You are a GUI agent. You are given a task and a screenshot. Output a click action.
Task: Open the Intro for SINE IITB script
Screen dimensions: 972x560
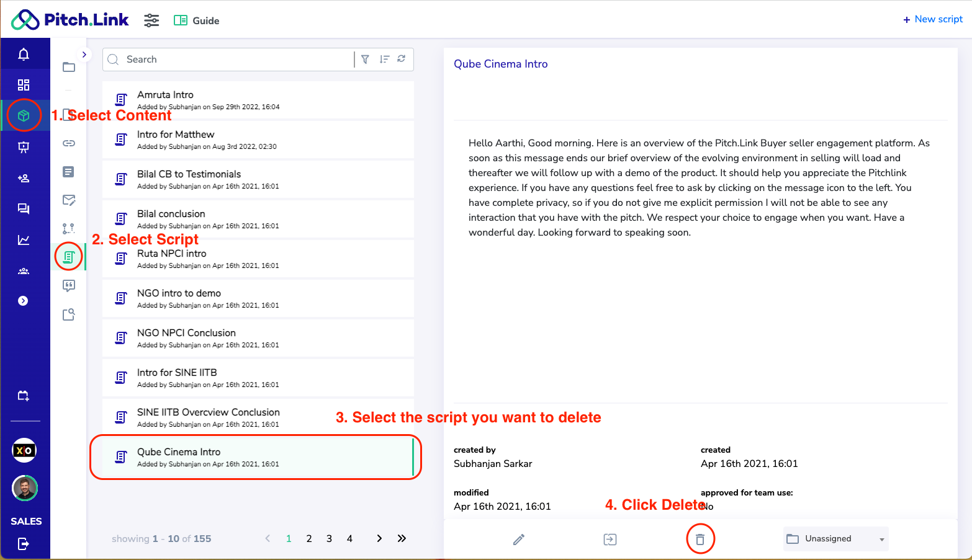click(x=258, y=378)
